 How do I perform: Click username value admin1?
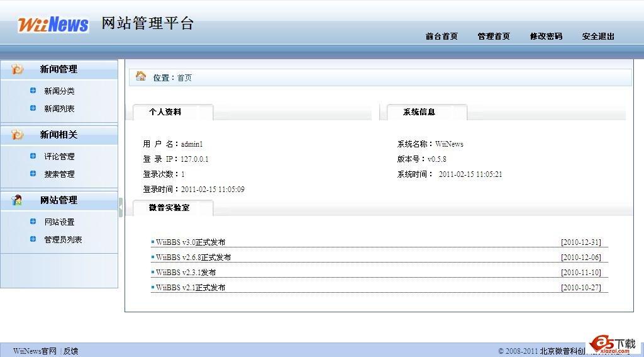(x=192, y=144)
